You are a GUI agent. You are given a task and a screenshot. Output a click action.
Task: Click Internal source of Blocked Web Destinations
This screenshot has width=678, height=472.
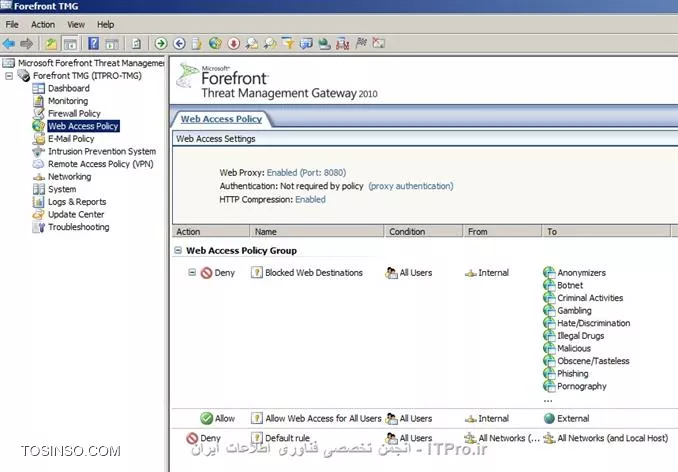493,273
